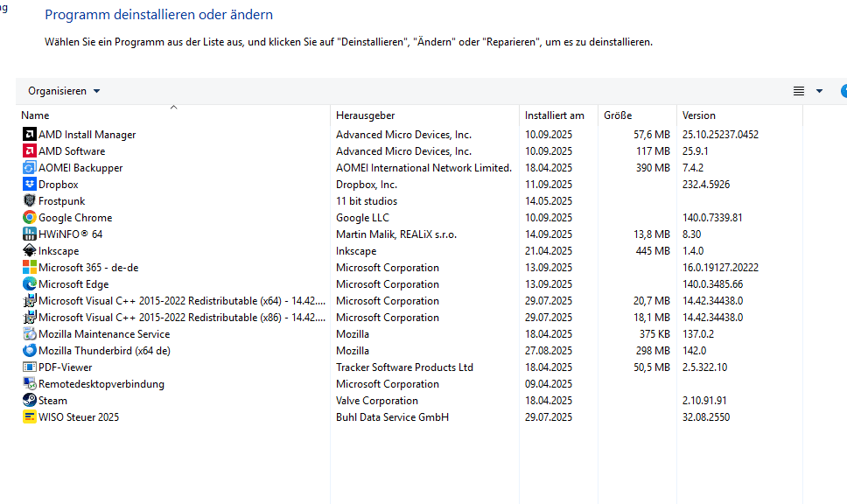Click the AOMEI Backupper icon
Screen dimensions: 847x504
[29, 167]
